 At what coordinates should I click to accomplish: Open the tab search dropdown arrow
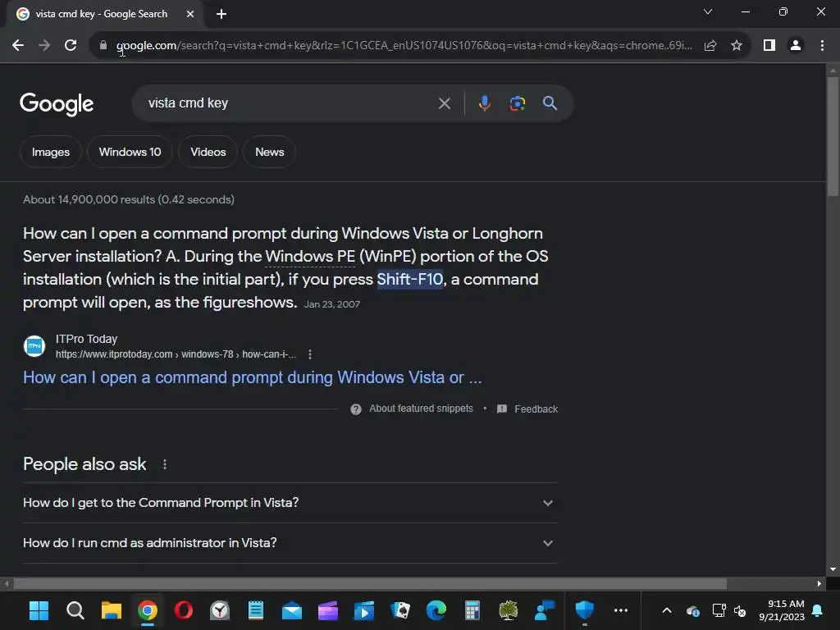[708, 11]
